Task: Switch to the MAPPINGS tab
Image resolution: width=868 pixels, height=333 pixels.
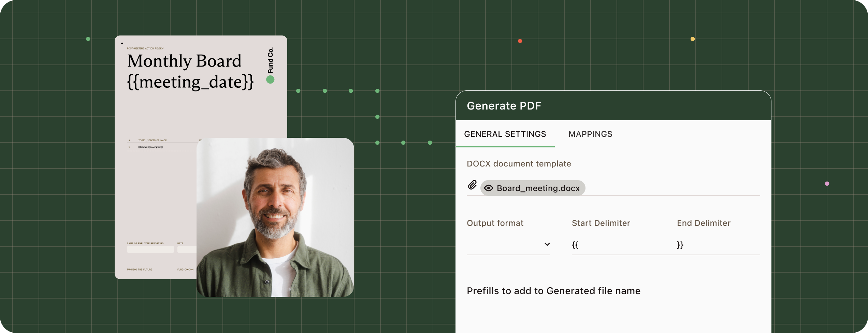Action: (590, 134)
